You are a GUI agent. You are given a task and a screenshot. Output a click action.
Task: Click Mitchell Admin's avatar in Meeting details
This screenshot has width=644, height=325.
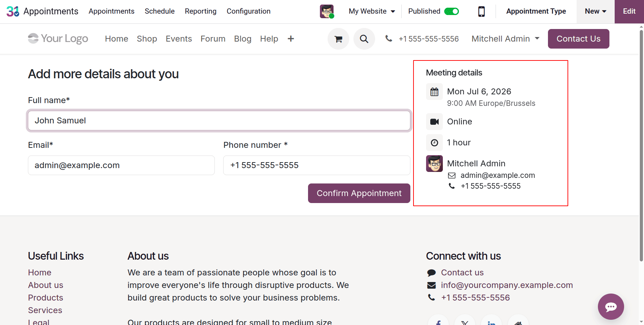[434, 164]
